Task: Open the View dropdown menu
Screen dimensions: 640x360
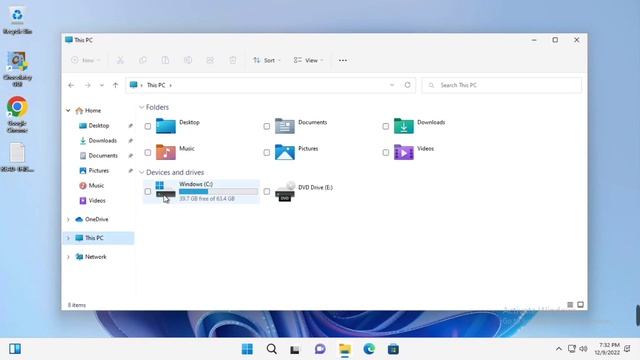Action: (x=309, y=60)
